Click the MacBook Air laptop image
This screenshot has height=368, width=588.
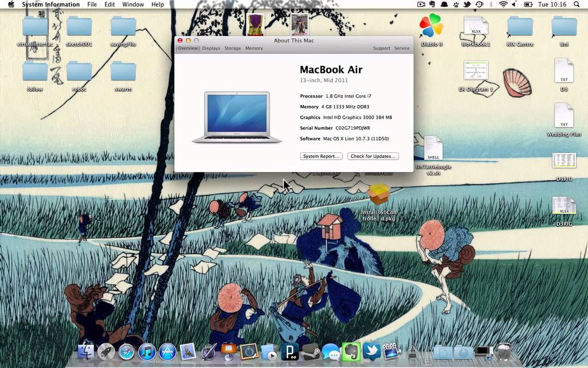(x=237, y=118)
